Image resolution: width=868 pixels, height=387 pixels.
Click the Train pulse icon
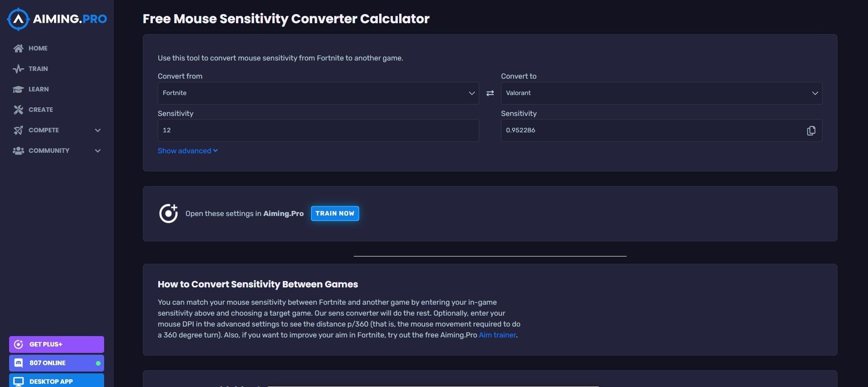tap(18, 69)
